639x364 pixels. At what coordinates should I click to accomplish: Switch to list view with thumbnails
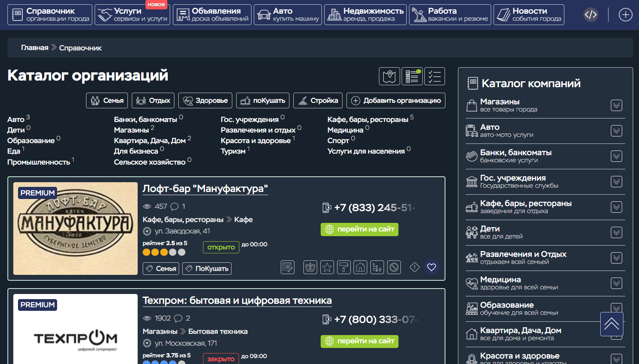412,76
